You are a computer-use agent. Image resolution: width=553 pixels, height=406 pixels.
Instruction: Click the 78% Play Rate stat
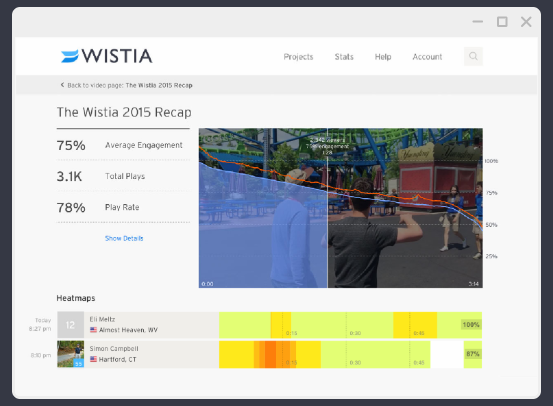98,207
